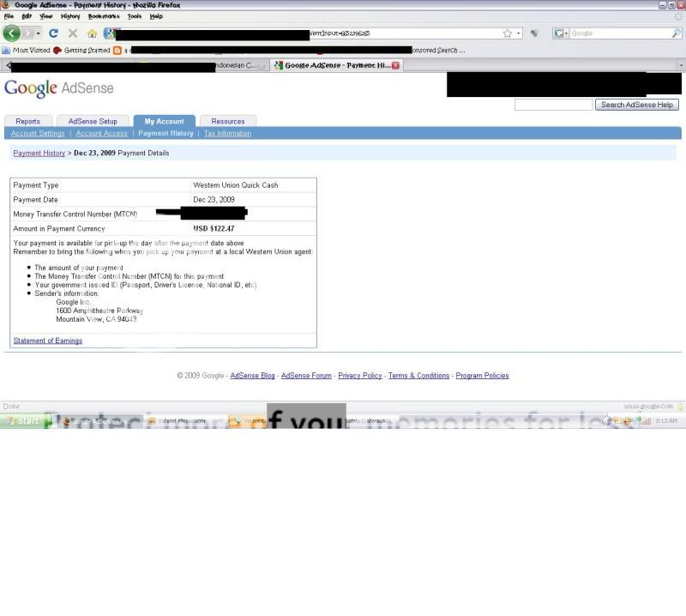686x616 pixels.
Task: Click in the Google search box
Action: (619, 33)
